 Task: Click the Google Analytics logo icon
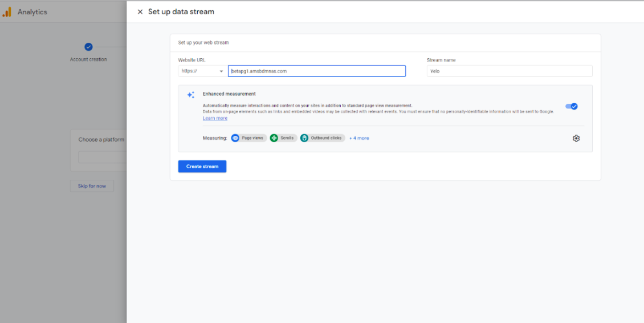click(x=7, y=12)
